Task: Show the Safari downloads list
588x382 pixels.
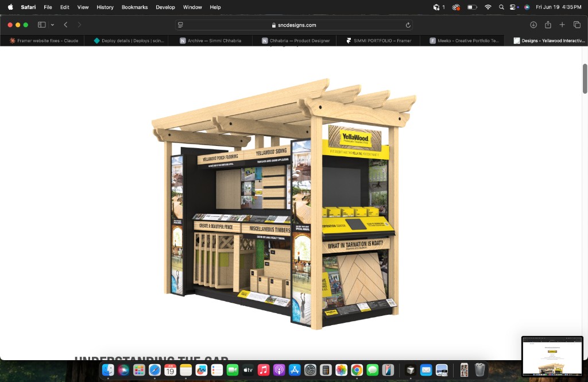Action: [x=533, y=25]
